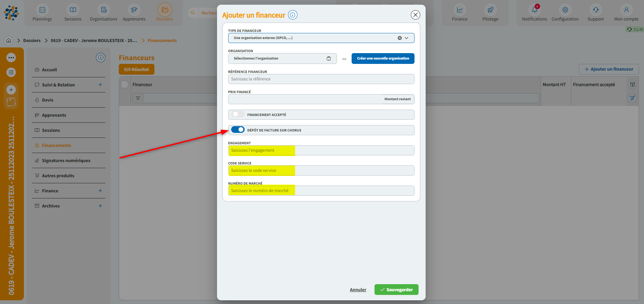Click Créer une nouvelle organisation button
Image resolution: width=644 pixels, height=304 pixels.
383,59
